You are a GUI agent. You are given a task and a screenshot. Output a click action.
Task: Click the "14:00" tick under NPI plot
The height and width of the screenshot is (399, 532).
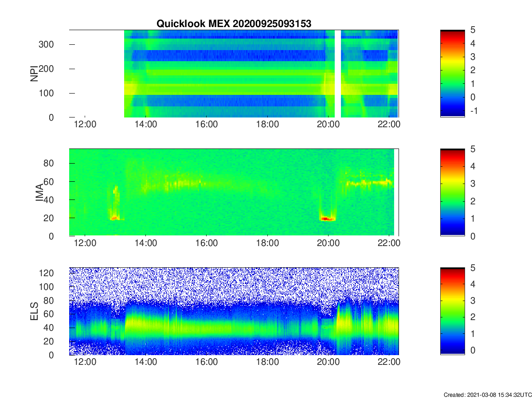pyautogui.click(x=145, y=125)
